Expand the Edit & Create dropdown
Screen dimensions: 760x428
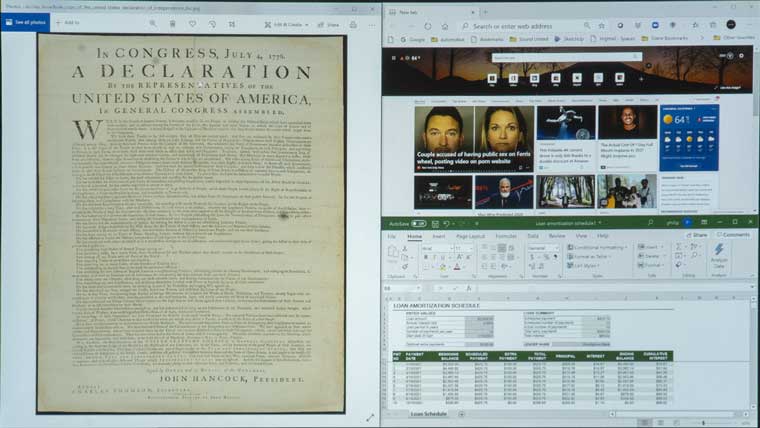(x=286, y=24)
